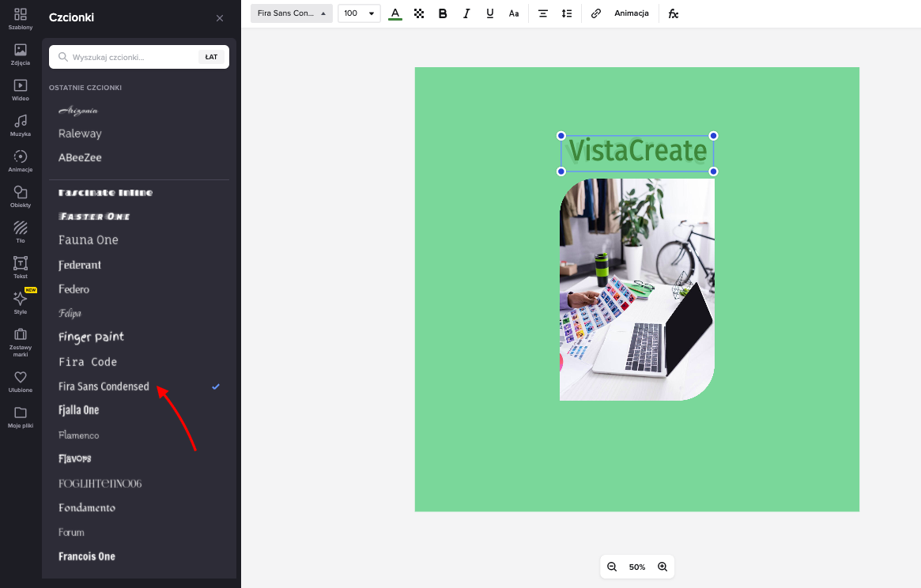Open the line spacing settings

click(x=567, y=13)
